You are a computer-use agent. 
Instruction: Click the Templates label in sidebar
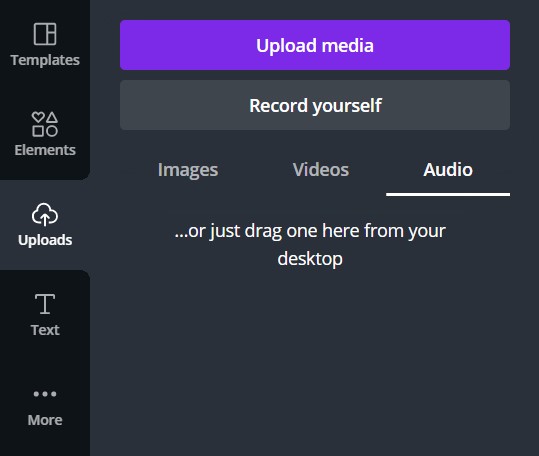pyautogui.click(x=45, y=60)
